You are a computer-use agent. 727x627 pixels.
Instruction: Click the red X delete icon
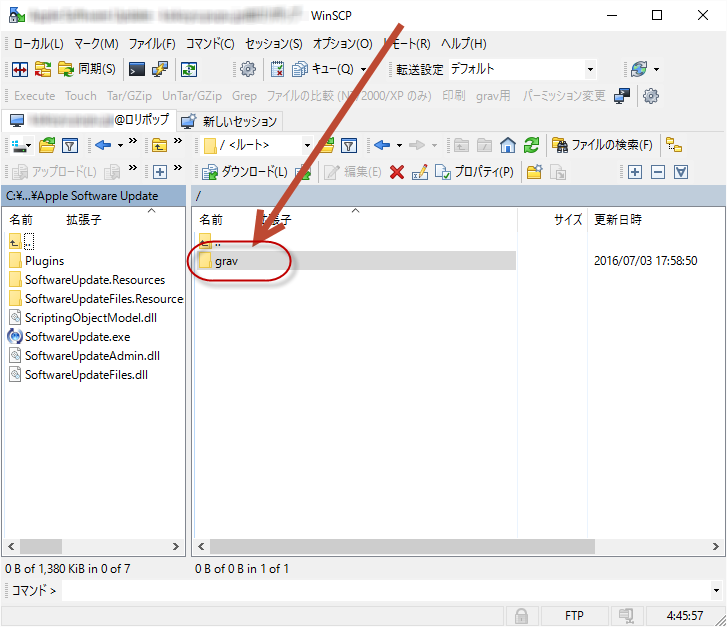pos(397,172)
